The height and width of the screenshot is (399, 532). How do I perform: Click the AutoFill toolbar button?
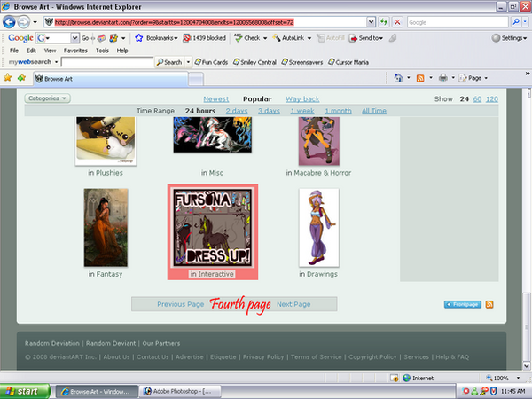[x=331, y=38]
